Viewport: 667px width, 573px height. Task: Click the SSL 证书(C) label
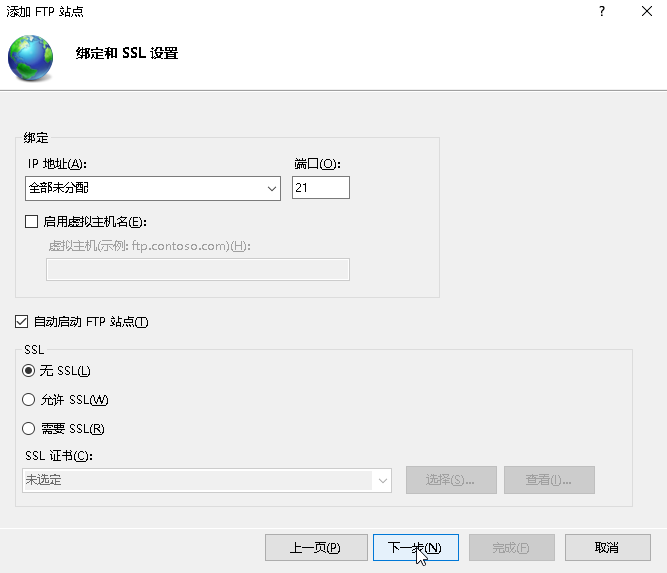[59, 456]
